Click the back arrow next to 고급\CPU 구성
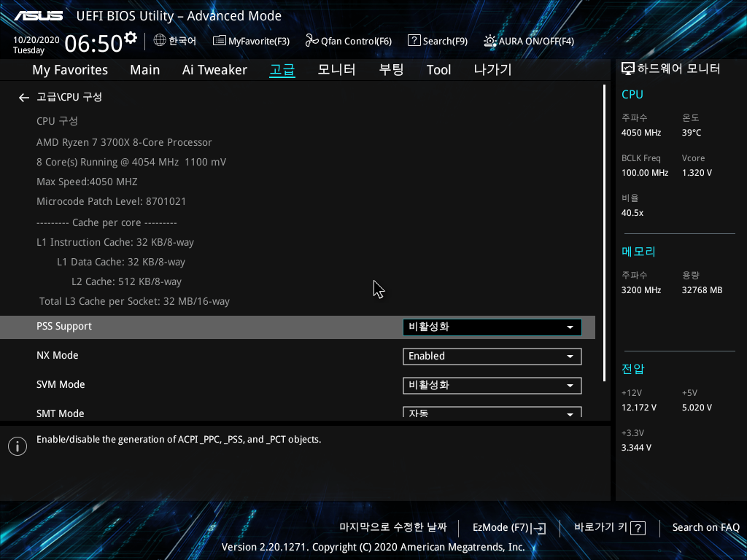747x560 pixels. [x=24, y=98]
